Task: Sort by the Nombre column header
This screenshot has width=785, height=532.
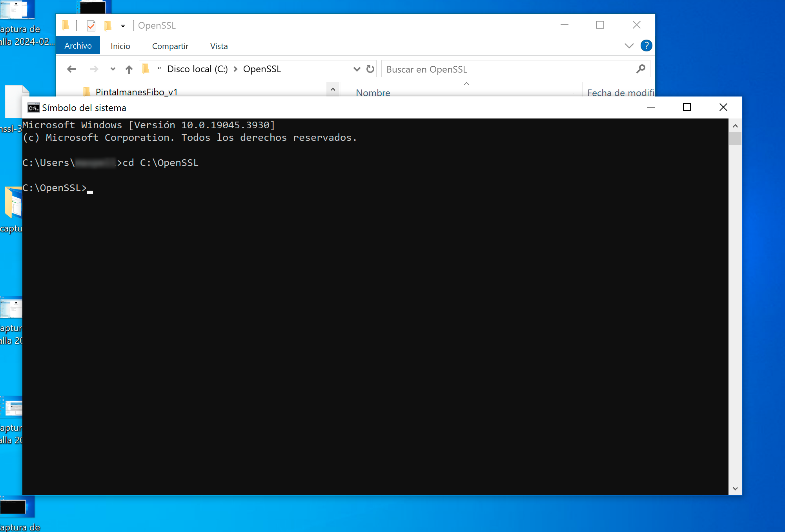Action: pos(373,93)
